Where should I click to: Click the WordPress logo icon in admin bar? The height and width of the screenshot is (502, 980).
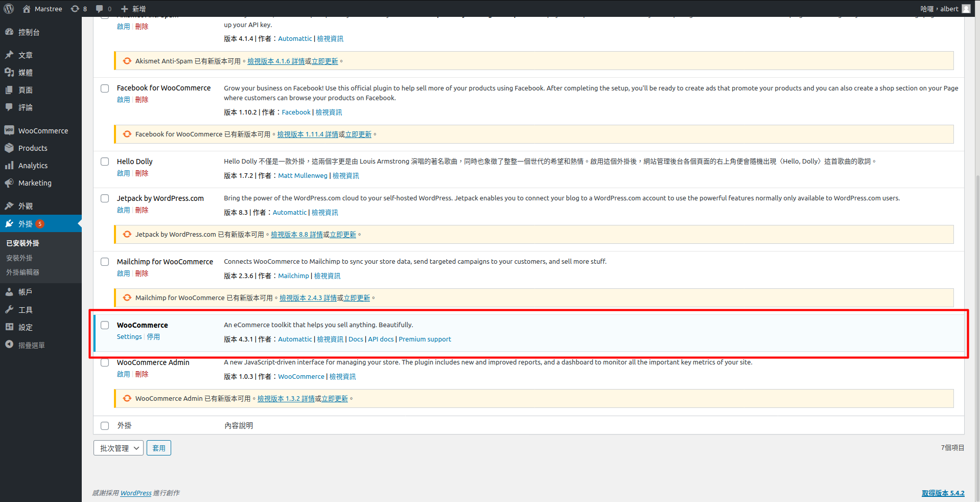(x=9, y=9)
